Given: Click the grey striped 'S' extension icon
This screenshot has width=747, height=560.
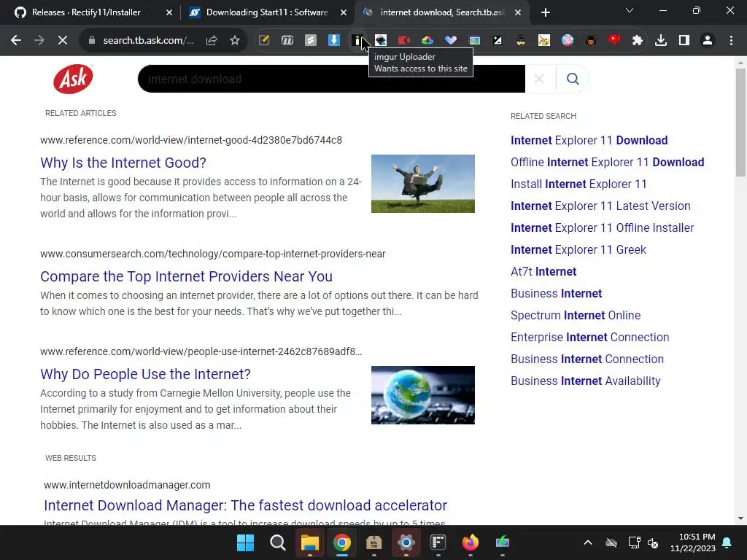Looking at the screenshot, I should point(311,41).
